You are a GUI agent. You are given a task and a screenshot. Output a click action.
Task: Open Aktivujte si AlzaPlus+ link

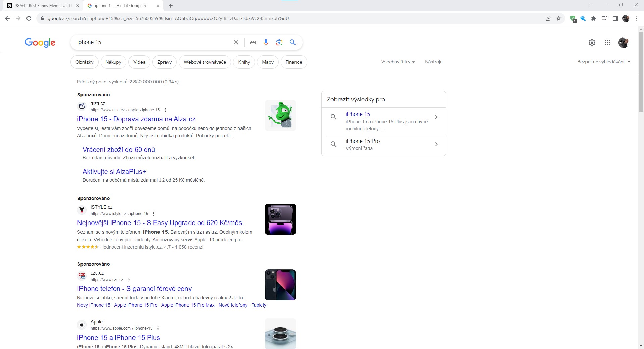(x=114, y=172)
